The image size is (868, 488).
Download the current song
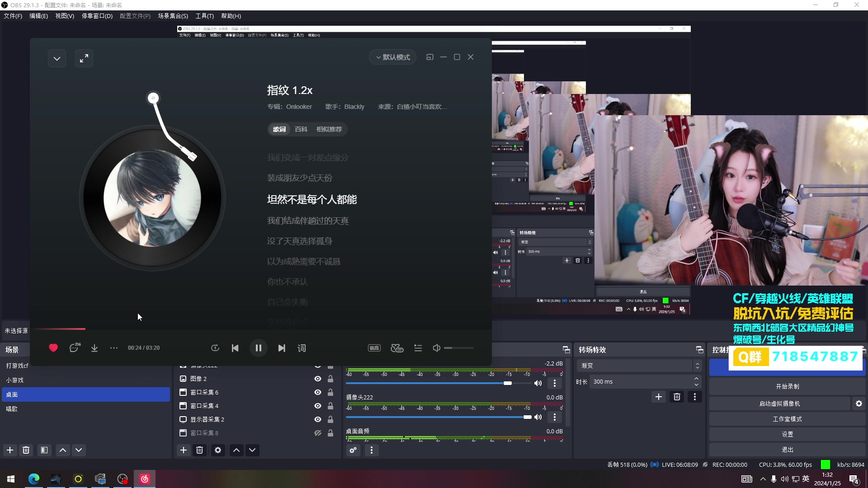tap(94, 348)
